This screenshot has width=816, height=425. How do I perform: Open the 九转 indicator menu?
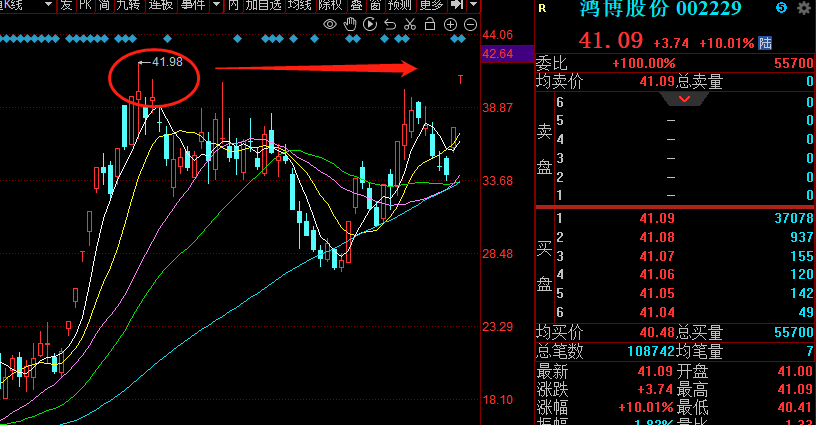tap(127, 6)
